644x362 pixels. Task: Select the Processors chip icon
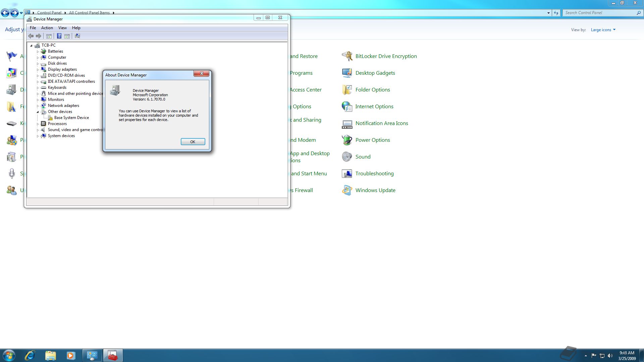point(44,124)
